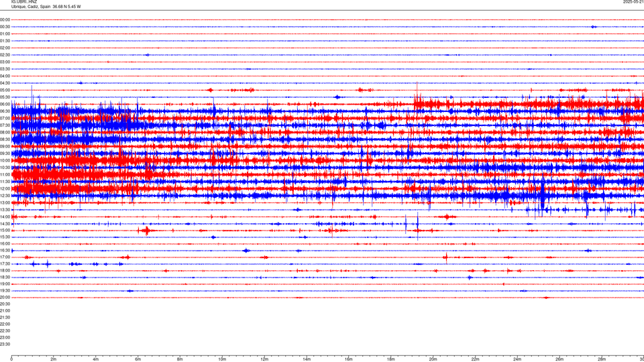The height and width of the screenshot is (362, 644).
Task: Select the '06:00' time label
Action: tap(5, 105)
